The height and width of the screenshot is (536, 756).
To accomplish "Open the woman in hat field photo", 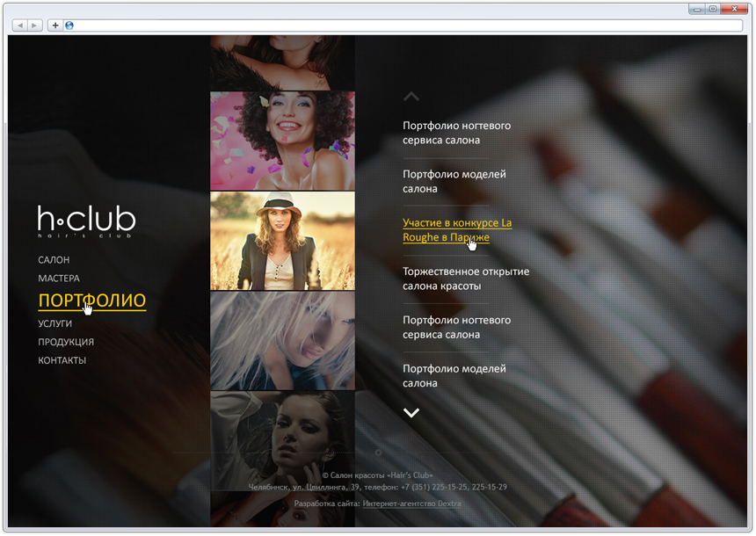I will coord(282,241).
